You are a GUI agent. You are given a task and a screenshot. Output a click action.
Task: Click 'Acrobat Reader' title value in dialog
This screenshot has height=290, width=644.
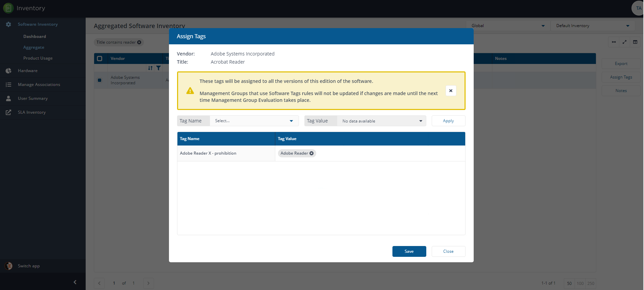click(228, 62)
